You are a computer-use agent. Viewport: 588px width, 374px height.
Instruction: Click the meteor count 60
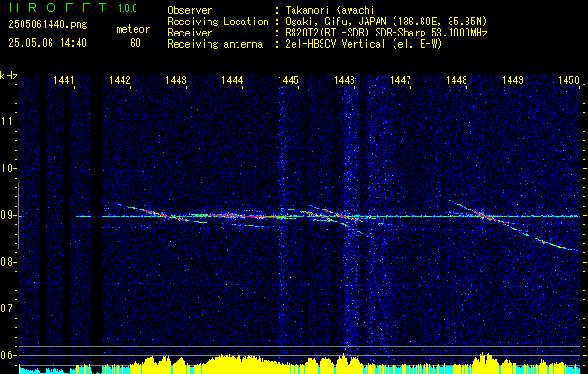(x=136, y=43)
